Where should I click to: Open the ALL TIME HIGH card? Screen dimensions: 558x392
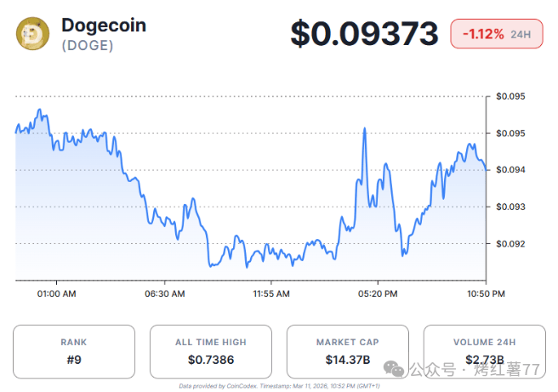210,350
